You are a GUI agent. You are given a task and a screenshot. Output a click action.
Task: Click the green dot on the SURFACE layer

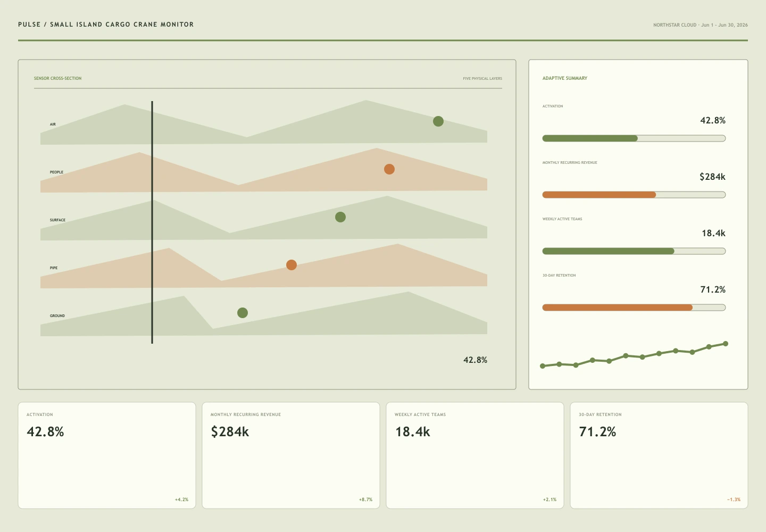tap(340, 217)
